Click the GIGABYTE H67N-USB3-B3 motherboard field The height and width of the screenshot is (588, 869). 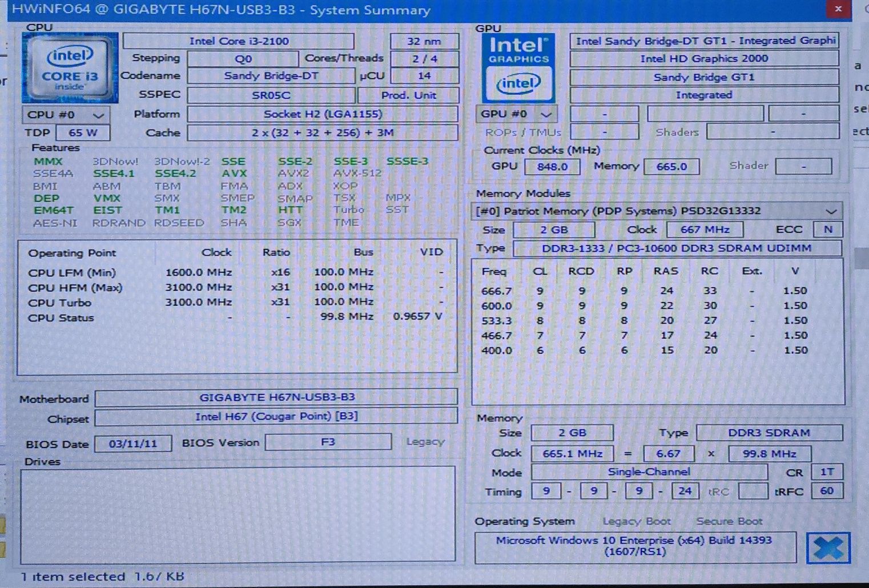click(x=276, y=397)
